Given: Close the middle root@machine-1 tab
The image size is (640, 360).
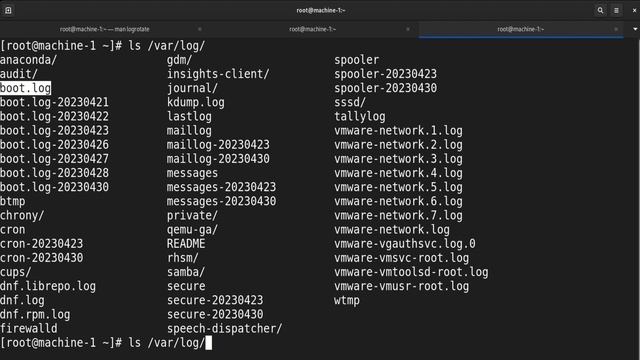Looking at the screenshot, I should click(x=408, y=29).
